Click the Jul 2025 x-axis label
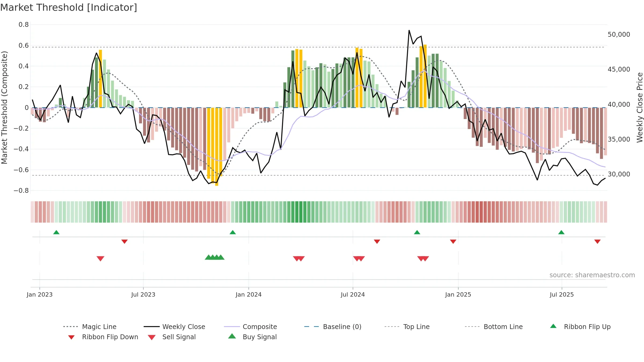 (x=562, y=294)
